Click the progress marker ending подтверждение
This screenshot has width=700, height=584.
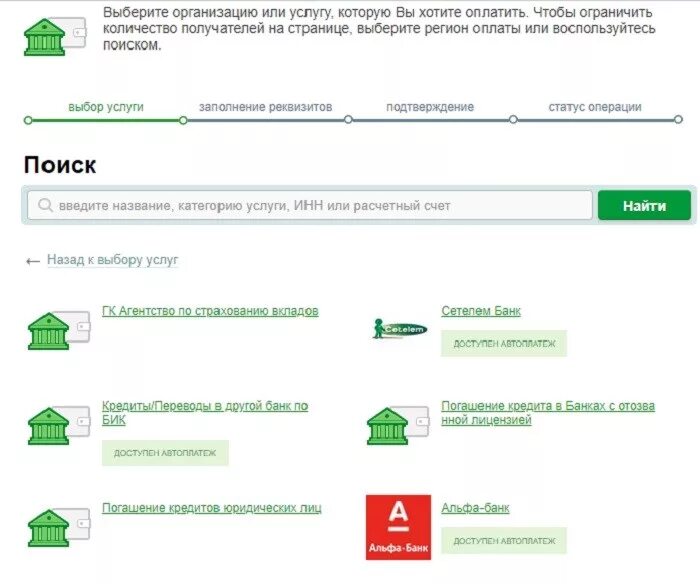point(513,120)
